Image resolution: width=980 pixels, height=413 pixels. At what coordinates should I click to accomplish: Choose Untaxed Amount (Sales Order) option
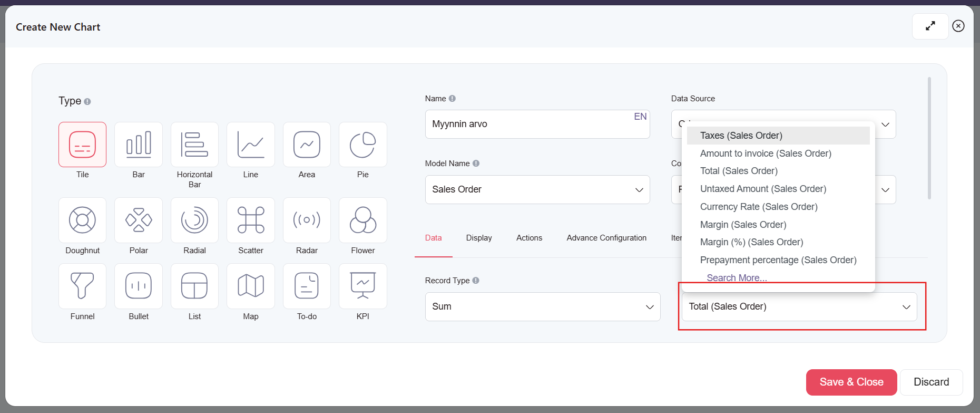[x=763, y=189]
